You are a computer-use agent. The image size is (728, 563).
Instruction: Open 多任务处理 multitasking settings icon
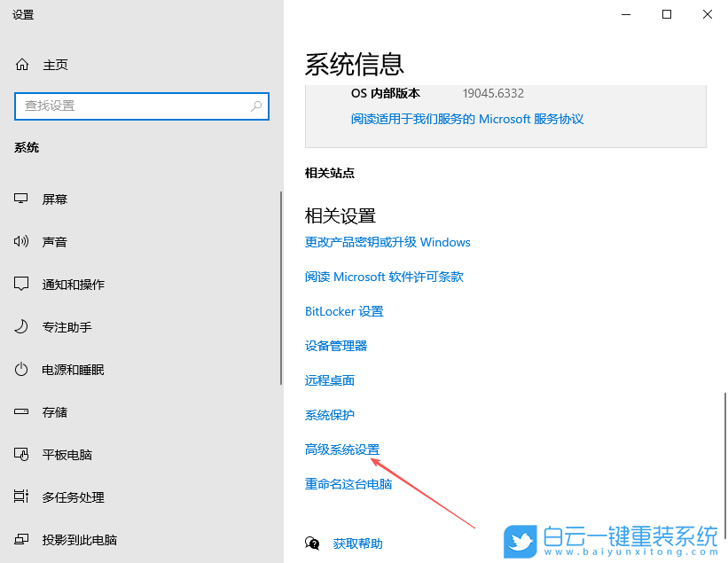point(21,497)
